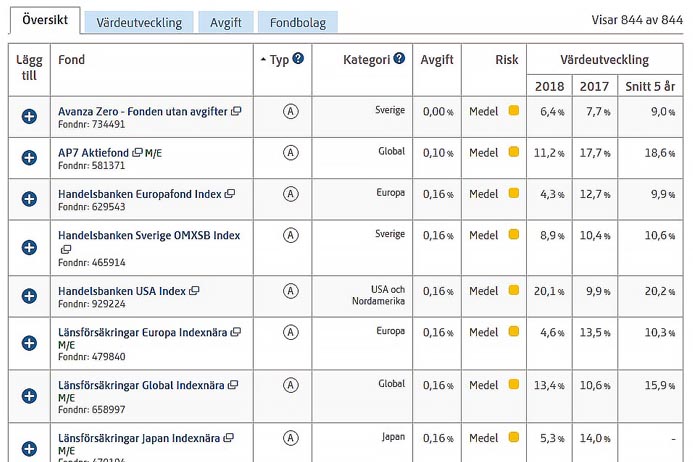693x462 pixels.
Task: Add Avanza Zero fund with plus icon
Action: point(29,116)
